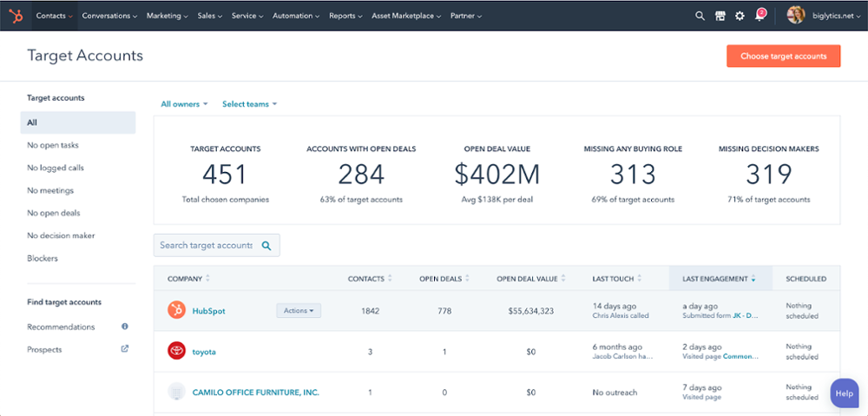Screen dimensions: 868x416
Task: Expand the Select teams filter
Action: 250,103
